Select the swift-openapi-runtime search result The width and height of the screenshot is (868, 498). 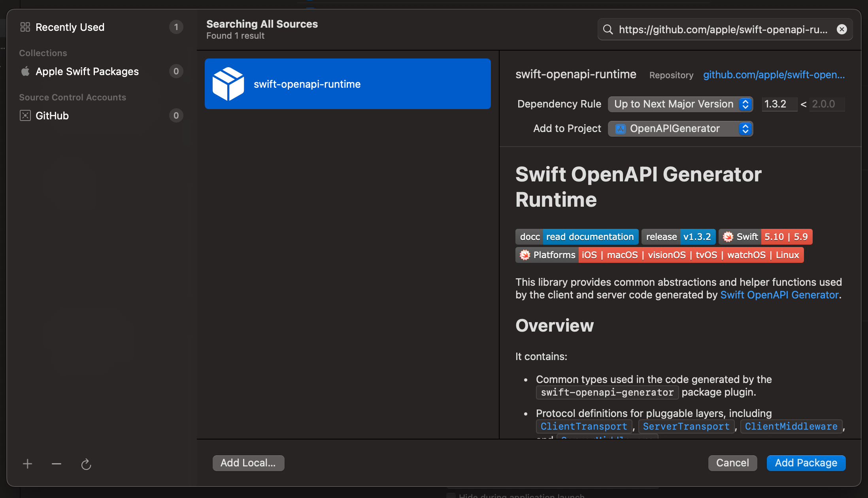(x=347, y=84)
